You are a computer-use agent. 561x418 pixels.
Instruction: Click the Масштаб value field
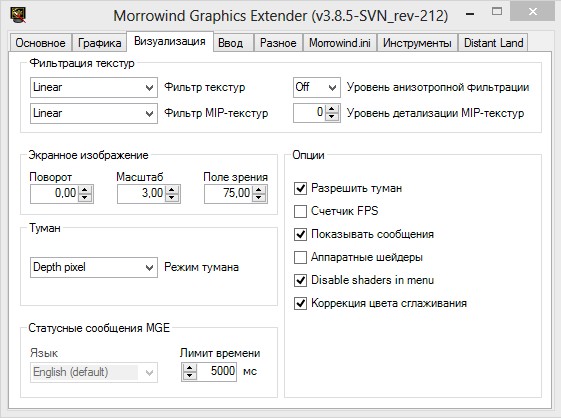pyautogui.click(x=141, y=194)
